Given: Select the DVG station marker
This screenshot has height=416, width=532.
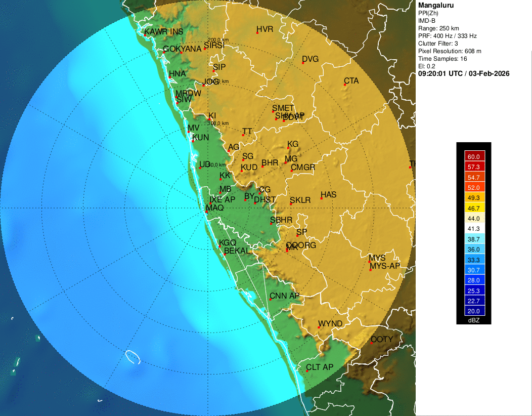Looking at the screenshot, I should (x=302, y=63).
